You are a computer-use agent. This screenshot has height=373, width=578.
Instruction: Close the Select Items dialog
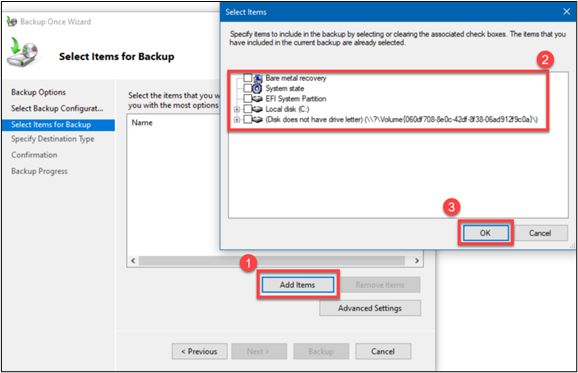pyautogui.click(x=567, y=12)
